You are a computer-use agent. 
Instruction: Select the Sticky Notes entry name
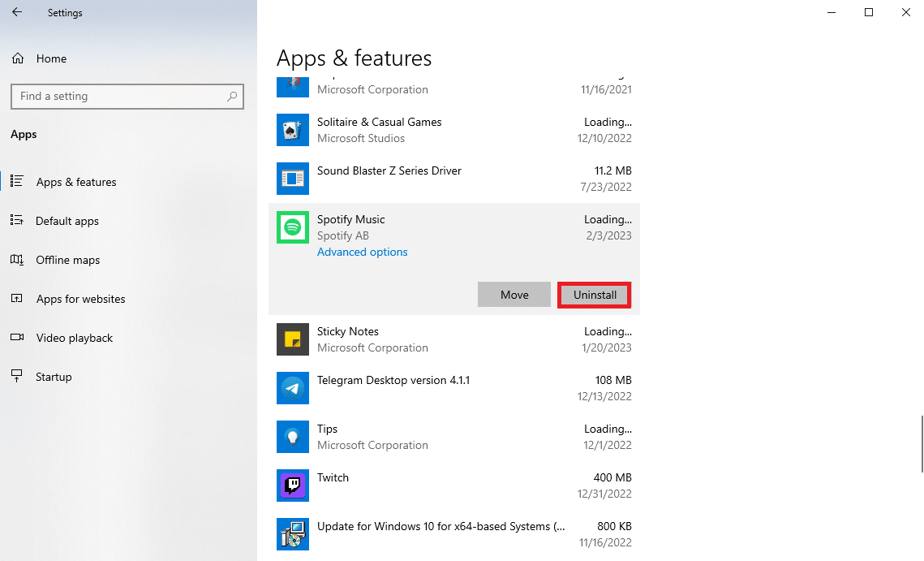[x=348, y=331]
